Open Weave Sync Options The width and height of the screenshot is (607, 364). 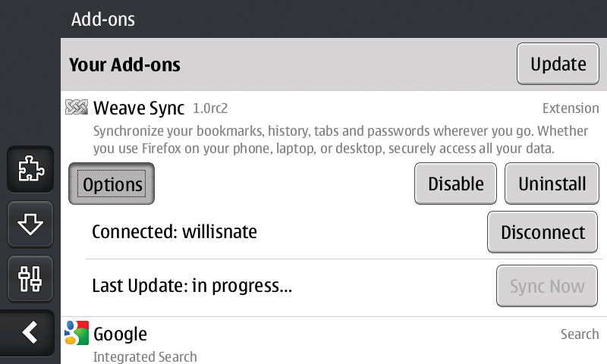tap(112, 184)
